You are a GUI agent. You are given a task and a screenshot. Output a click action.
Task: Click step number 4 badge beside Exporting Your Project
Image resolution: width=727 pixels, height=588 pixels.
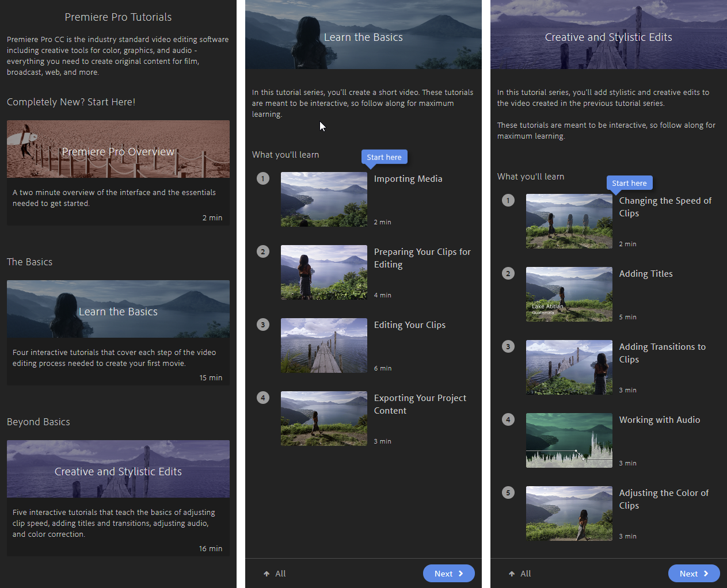pyautogui.click(x=263, y=398)
